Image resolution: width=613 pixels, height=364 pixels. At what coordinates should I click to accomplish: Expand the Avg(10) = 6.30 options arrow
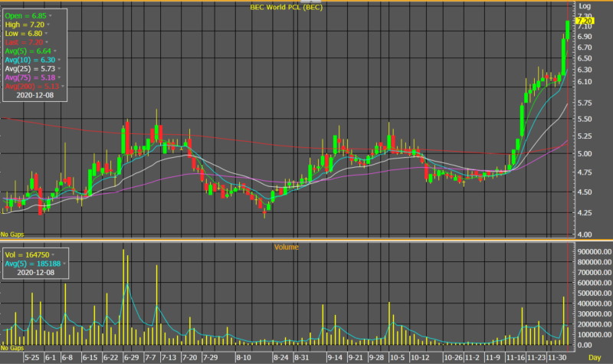(x=59, y=61)
